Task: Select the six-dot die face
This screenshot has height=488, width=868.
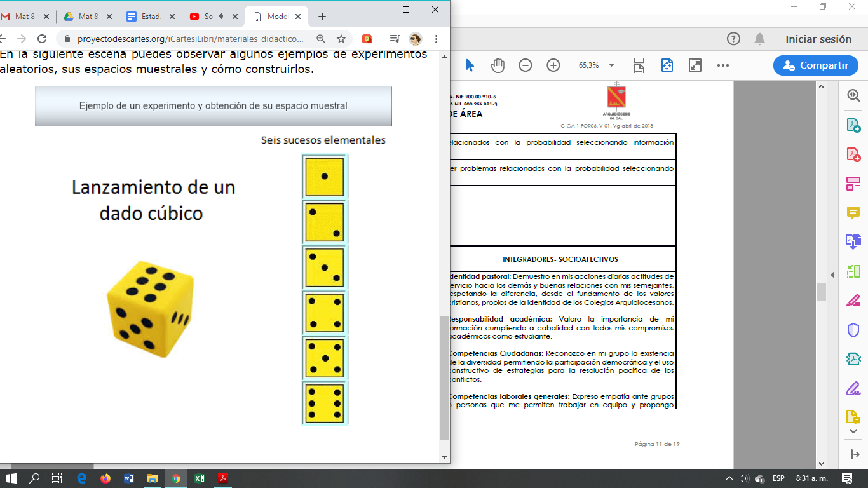Action: point(325,403)
